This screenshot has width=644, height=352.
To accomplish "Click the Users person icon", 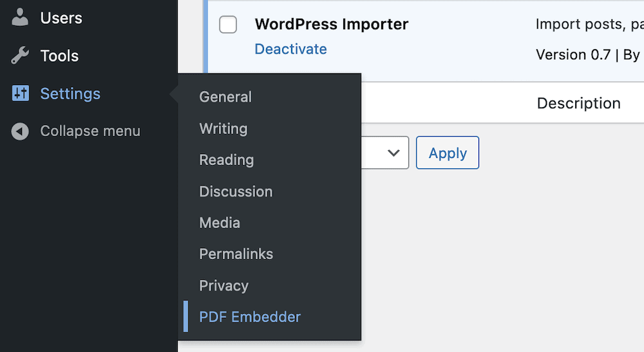I will [x=20, y=17].
